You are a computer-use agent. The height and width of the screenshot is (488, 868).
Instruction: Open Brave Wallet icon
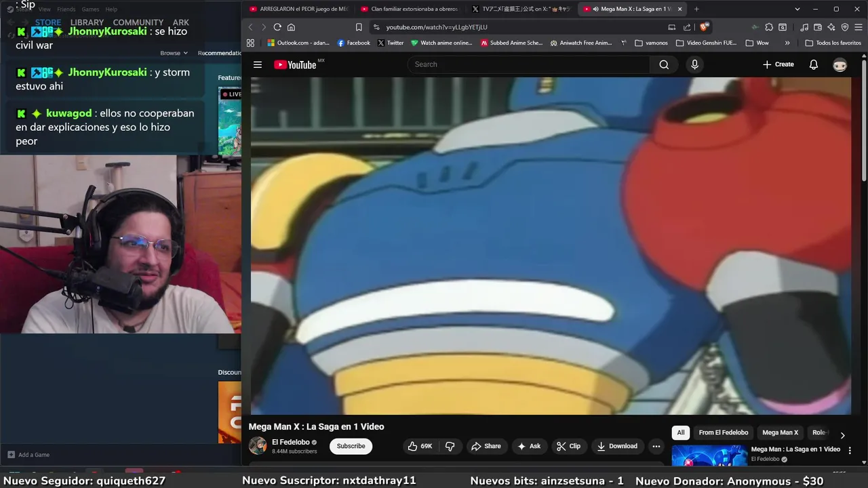point(818,27)
